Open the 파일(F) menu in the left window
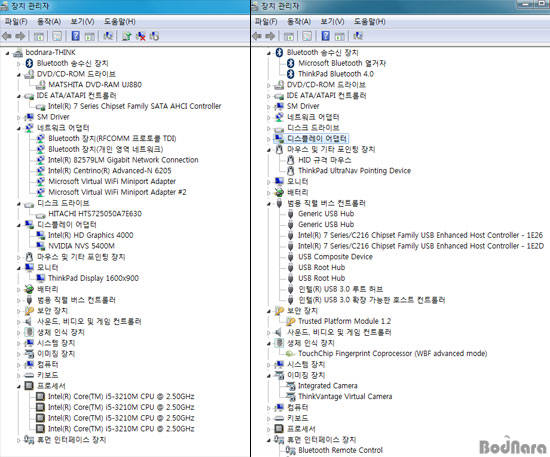Screen dimensions: 550x457 pyautogui.click(x=16, y=22)
